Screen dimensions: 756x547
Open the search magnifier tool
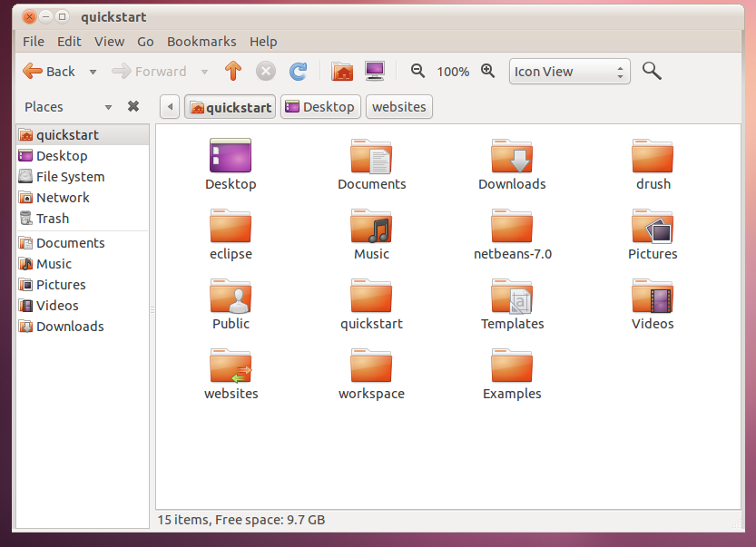point(652,71)
